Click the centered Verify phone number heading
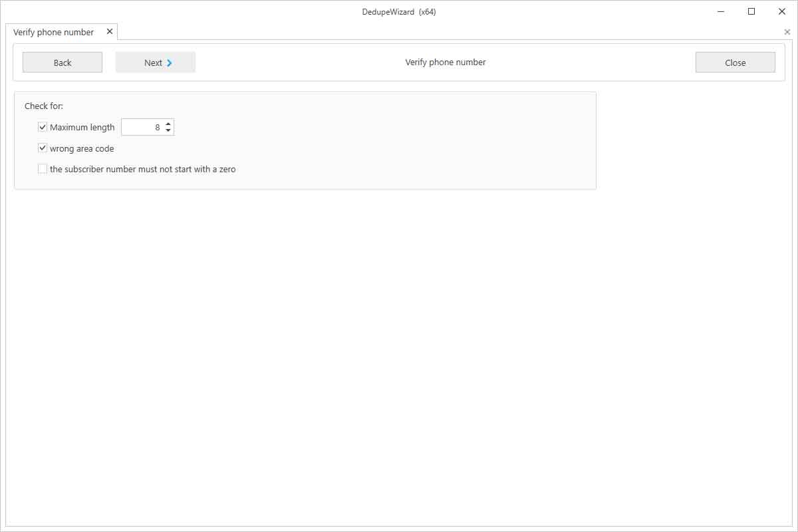 tap(446, 62)
